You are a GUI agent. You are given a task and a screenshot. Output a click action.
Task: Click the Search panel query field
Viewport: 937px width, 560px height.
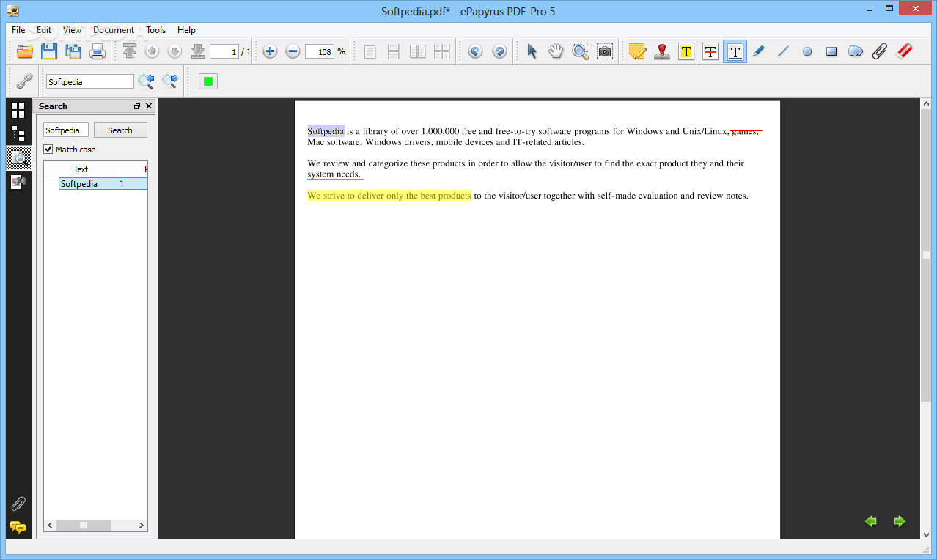click(66, 130)
